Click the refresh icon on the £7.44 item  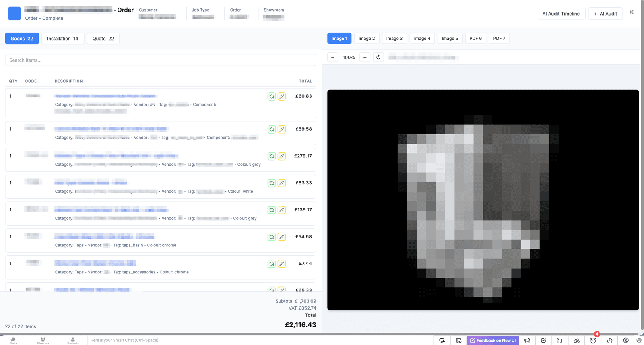coord(272,264)
